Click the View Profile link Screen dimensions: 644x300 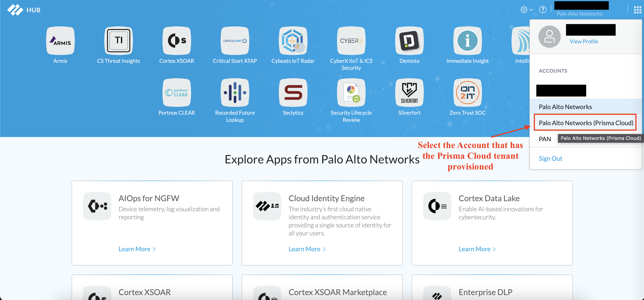click(584, 41)
